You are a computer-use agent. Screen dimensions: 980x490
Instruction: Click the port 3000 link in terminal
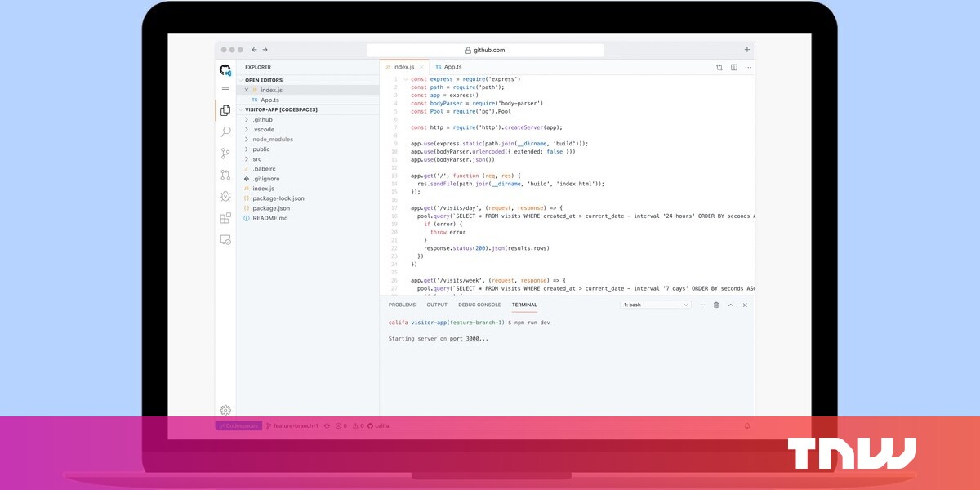463,338
